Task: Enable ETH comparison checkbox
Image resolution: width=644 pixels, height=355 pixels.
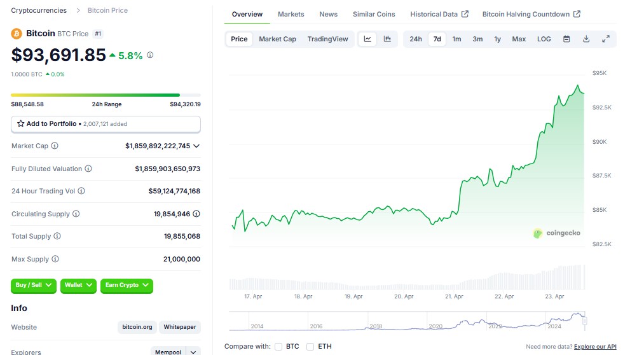Action: 310,347
